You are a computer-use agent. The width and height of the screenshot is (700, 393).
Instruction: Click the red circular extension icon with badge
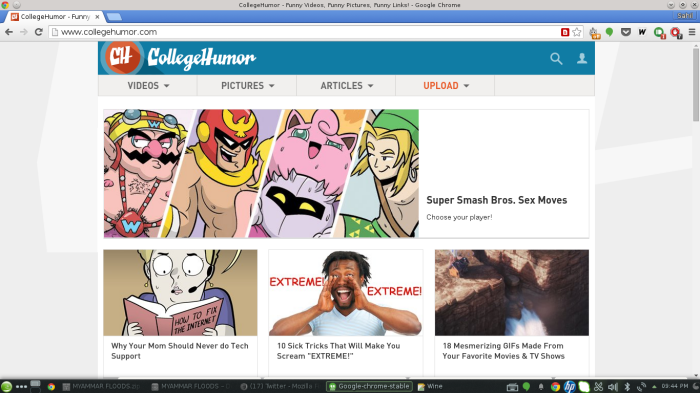(x=675, y=33)
